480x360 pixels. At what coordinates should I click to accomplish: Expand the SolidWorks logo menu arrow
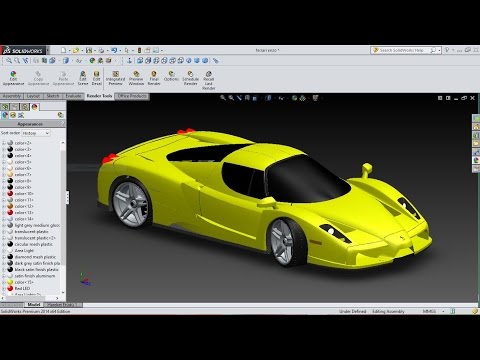click(48, 50)
